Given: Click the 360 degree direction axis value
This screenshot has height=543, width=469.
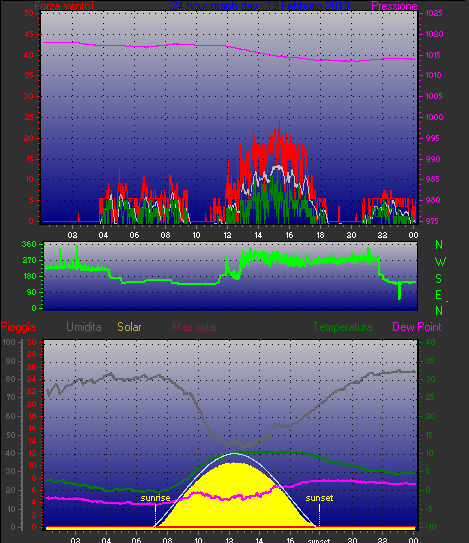Looking at the screenshot, I should pos(29,244).
